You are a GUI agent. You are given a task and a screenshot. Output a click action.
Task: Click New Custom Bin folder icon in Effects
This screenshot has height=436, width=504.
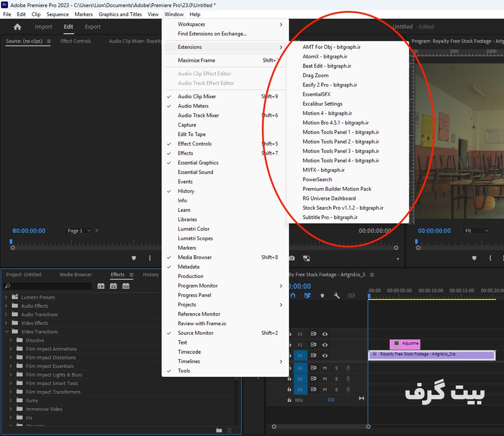point(219,430)
